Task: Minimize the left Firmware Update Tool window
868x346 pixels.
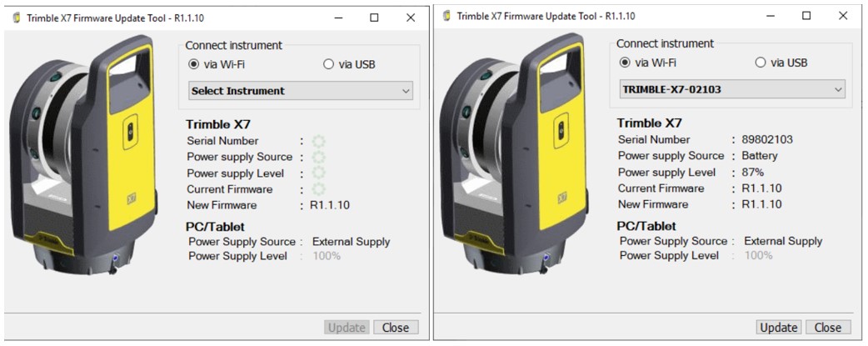Action: pyautogui.click(x=338, y=18)
